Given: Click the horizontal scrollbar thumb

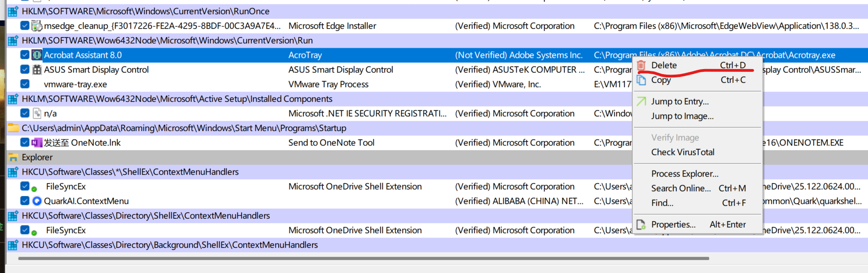Looking at the screenshot, I should pyautogui.click(x=363, y=258).
